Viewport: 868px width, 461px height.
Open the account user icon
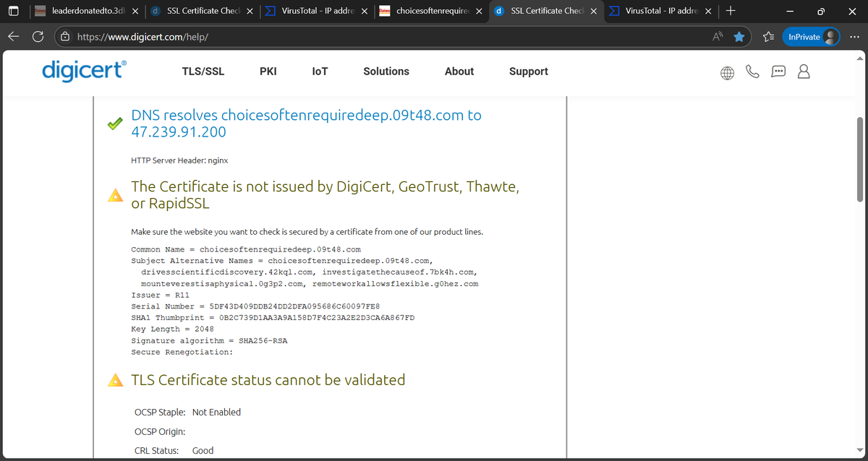803,72
